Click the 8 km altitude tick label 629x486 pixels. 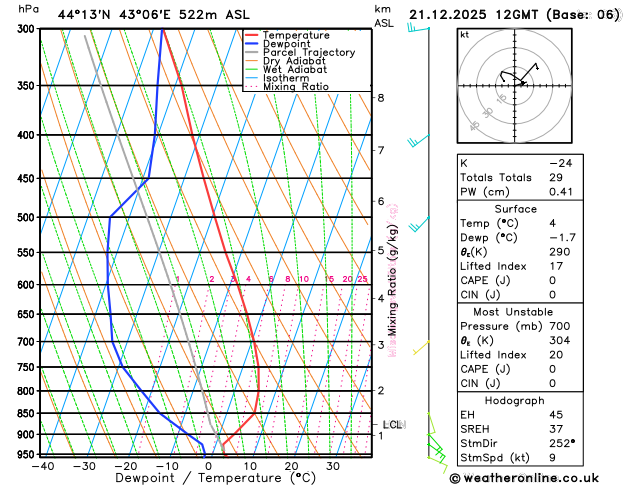(381, 98)
